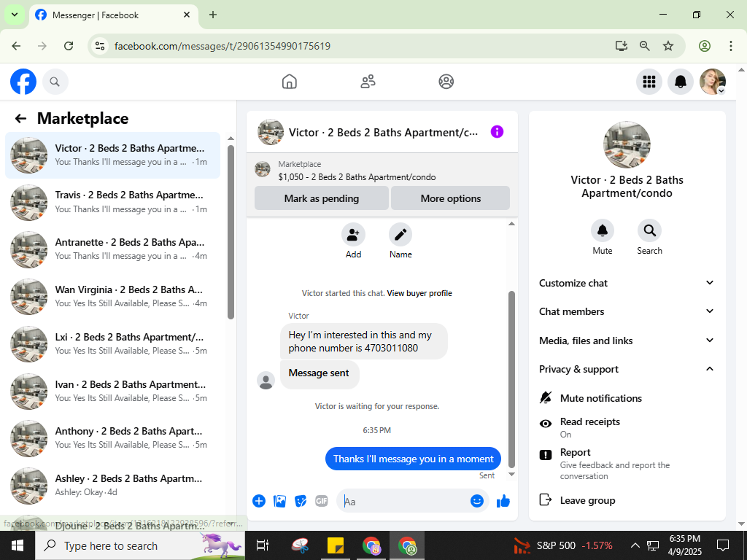Image resolution: width=747 pixels, height=560 pixels.
Task: Bookmark this tab star icon
Action: [668, 46]
